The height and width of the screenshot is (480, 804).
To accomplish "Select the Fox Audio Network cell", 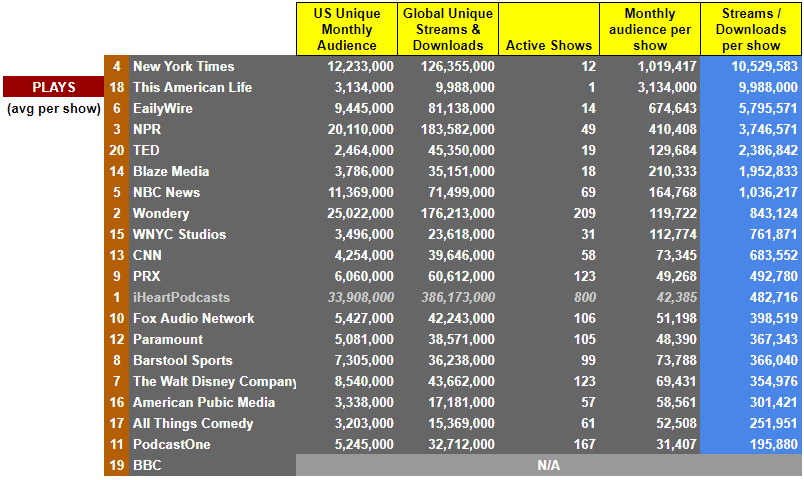I will pyautogui.click(x=193, y=318).
